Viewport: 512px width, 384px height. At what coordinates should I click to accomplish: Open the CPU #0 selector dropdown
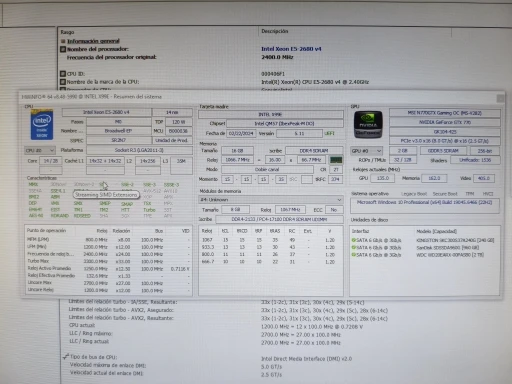tap(40, 150)
